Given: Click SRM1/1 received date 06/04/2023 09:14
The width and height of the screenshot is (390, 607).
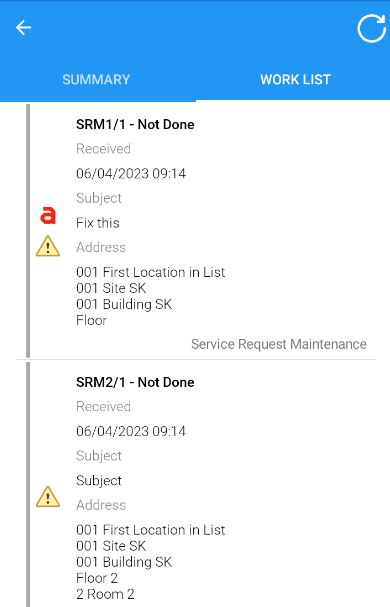Looking at the screenshot, I should pyautogui.click(x=131, y=173).
